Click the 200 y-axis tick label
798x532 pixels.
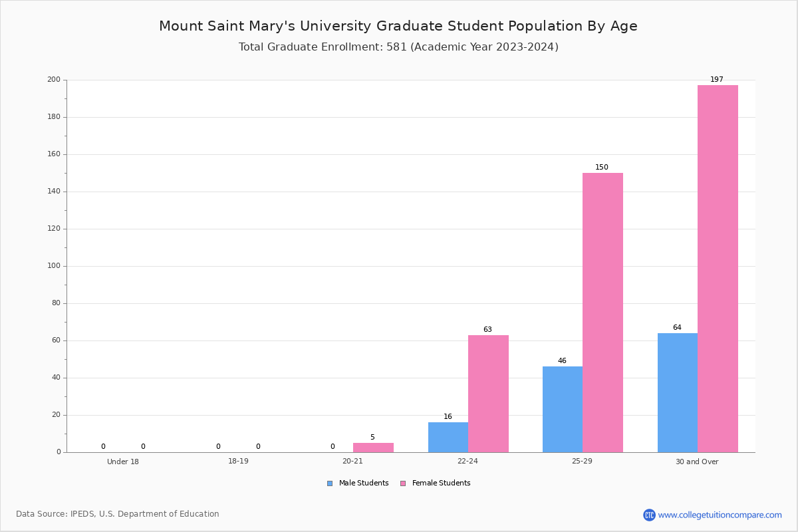coord(54,80)
